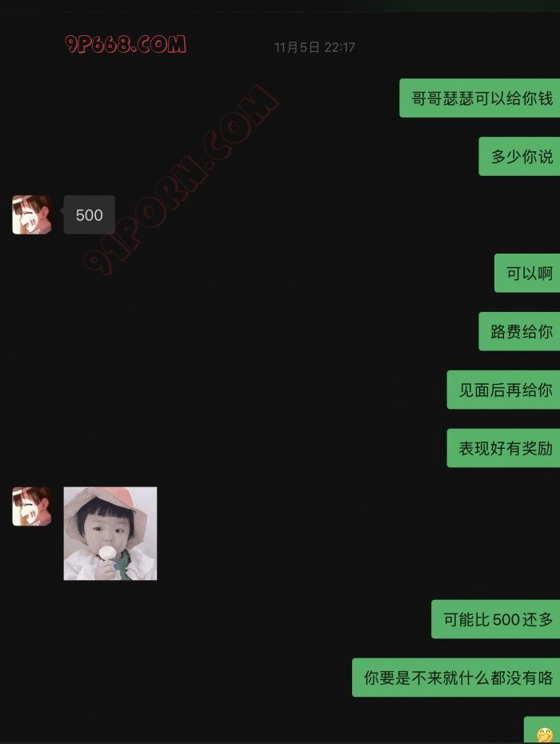This screenshot has height=744, width=560.
Task: Click the 多少你说 message bubble
Action: [519, 156]
